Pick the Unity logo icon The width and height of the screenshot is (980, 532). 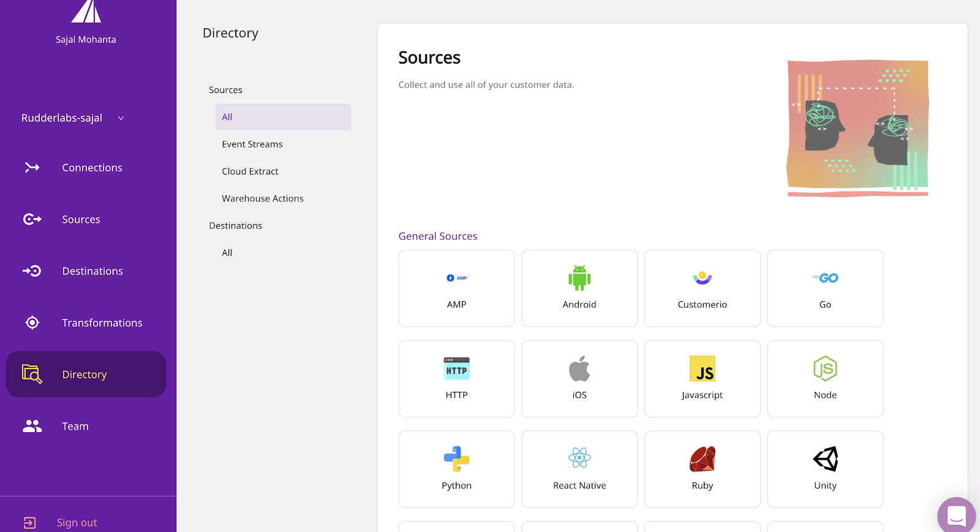(825, 459)
